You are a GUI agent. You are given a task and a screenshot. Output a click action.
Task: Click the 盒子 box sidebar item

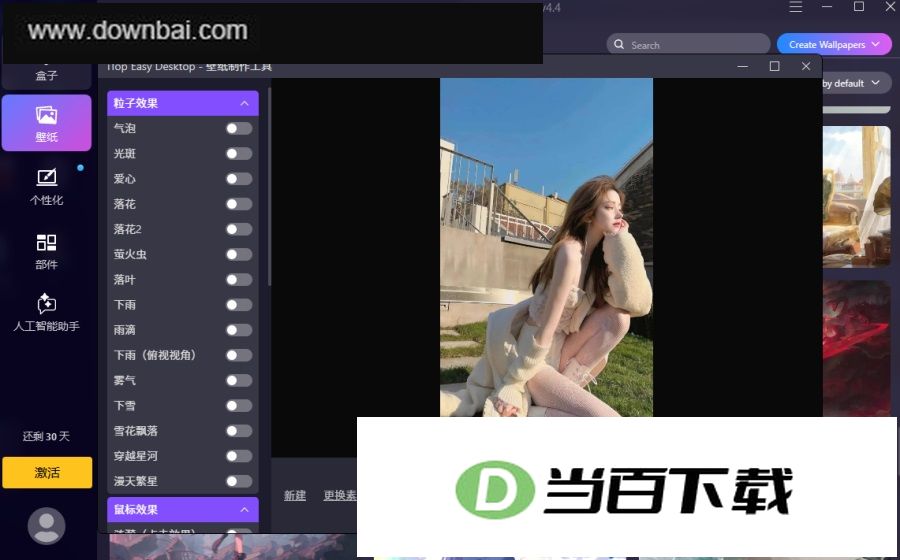tap(46, 75)
